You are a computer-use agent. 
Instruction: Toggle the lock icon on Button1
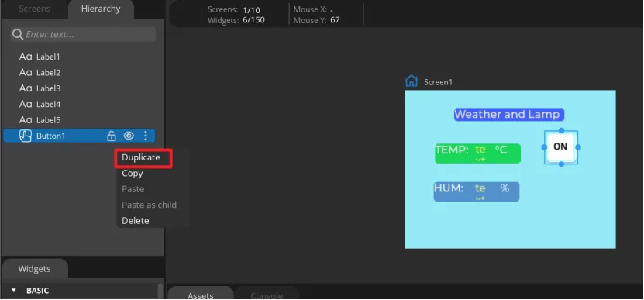[112, 136]
